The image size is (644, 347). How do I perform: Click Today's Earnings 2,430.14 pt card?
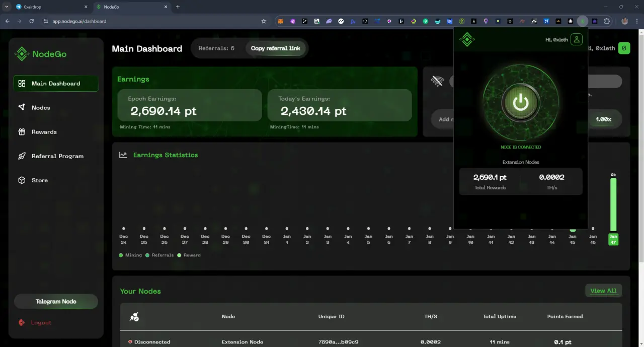tap(340, 105)
